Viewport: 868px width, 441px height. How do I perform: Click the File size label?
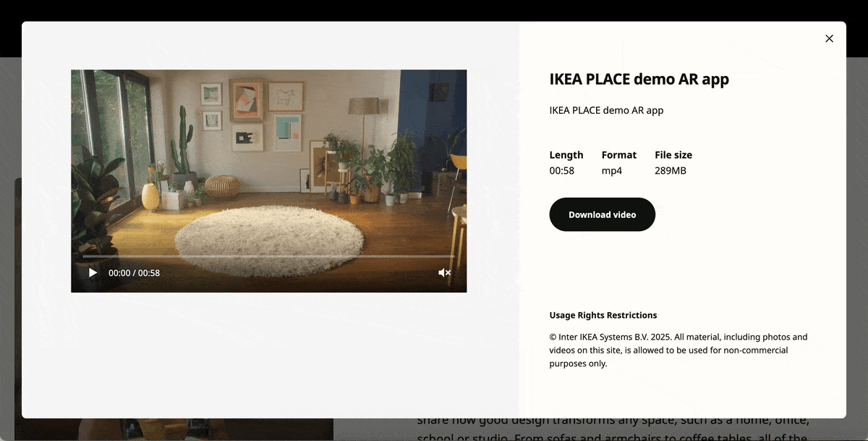click(x=673, y=155)
